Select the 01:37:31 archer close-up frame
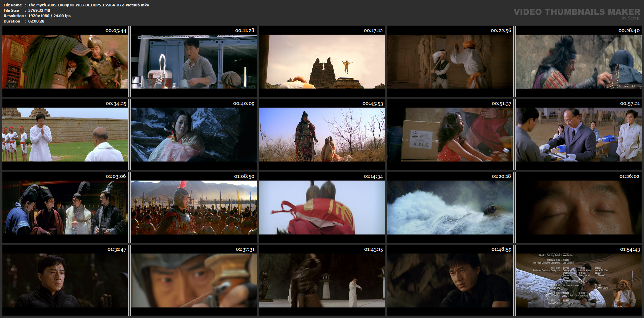 click(x=194, y=280)
